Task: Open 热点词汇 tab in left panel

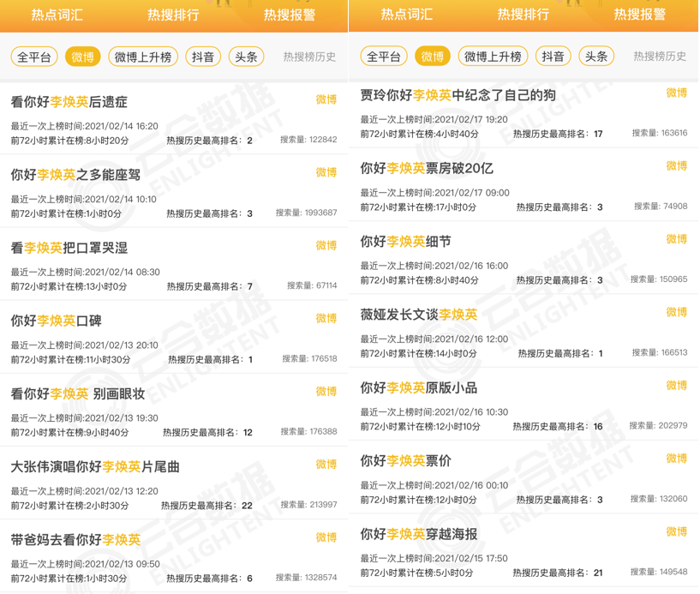Action: 57,15
